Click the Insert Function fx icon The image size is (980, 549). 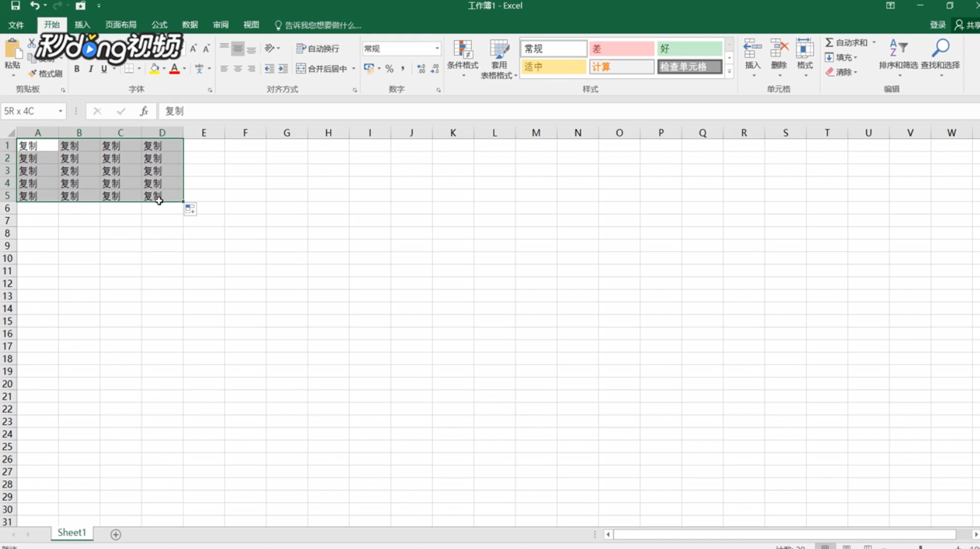point(144,111)
